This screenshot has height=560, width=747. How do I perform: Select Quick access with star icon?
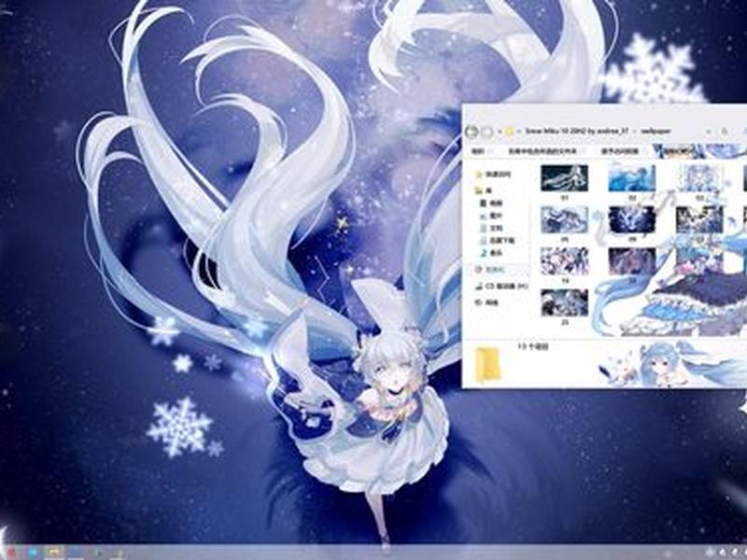tap(493, 175)
